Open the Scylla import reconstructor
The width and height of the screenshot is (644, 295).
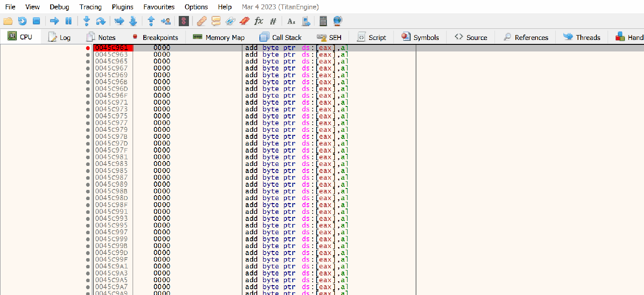pos(184,20)
